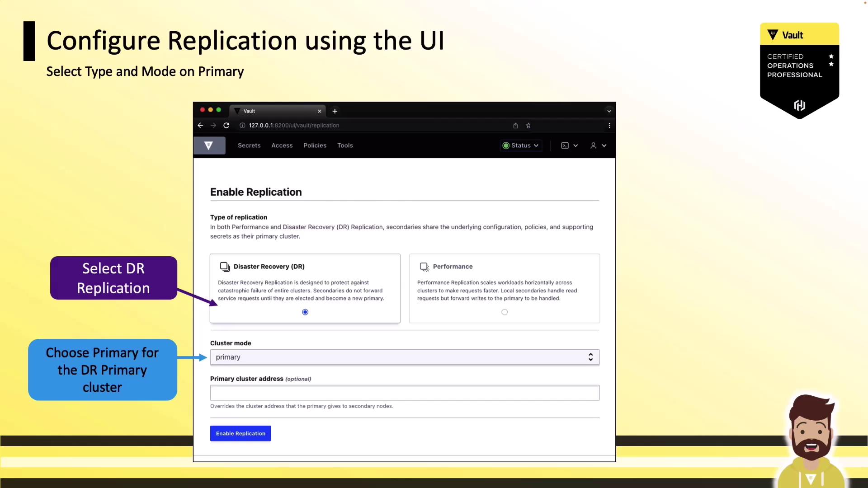Open the Access navigation link
The height and width of the screenshot is (488, 868).
282,145
